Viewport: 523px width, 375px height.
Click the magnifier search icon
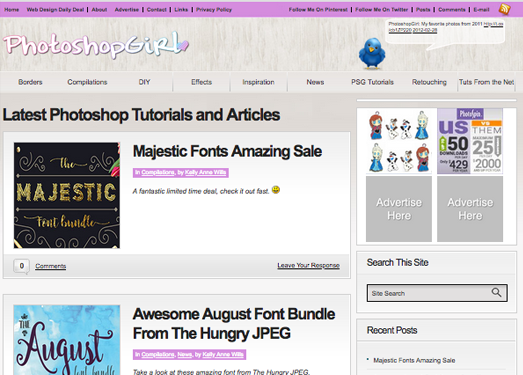pos(496,293)
